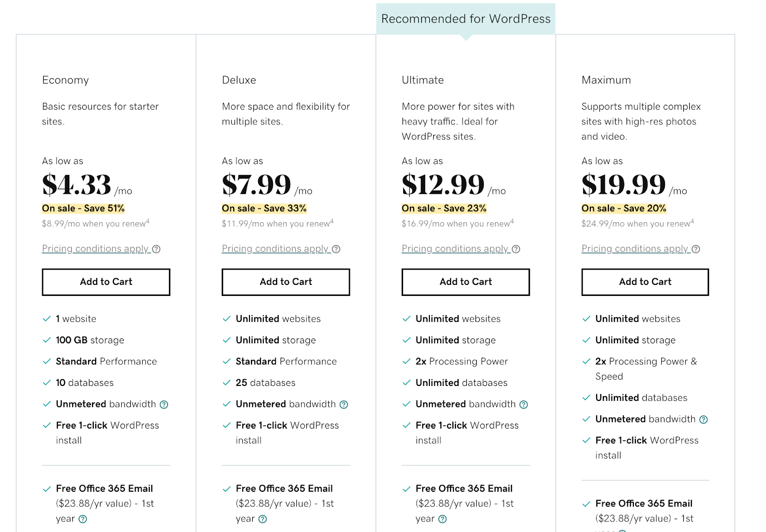
Task: Open Deluxe unmetered bandwidth info icon
Action: pos(344,405)
